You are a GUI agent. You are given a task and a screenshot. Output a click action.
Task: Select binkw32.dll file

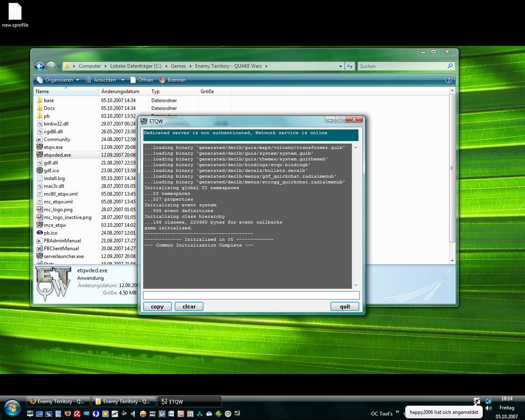pyautogui.click(x=56, y=124)
